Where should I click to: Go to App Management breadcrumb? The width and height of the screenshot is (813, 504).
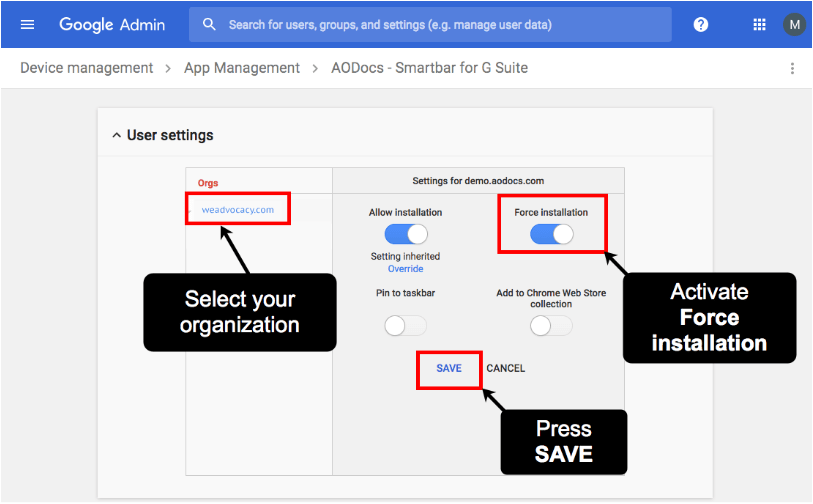[242, 68]
